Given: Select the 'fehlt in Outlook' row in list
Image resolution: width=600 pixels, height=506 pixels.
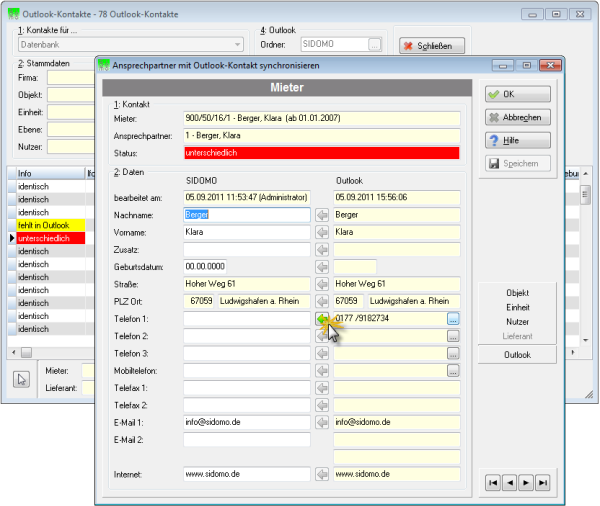Looking at the screenshot, I should point(51,225).
